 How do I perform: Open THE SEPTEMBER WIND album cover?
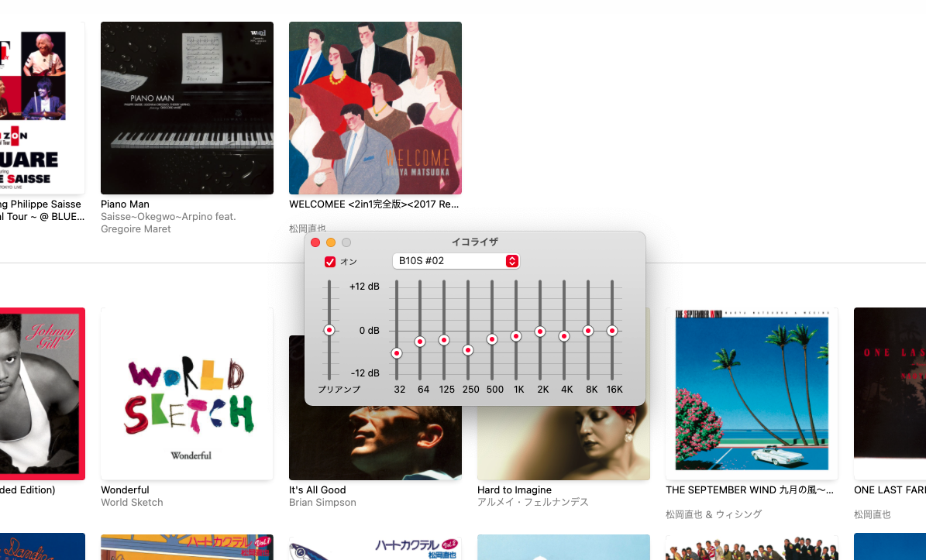point(751,393)
